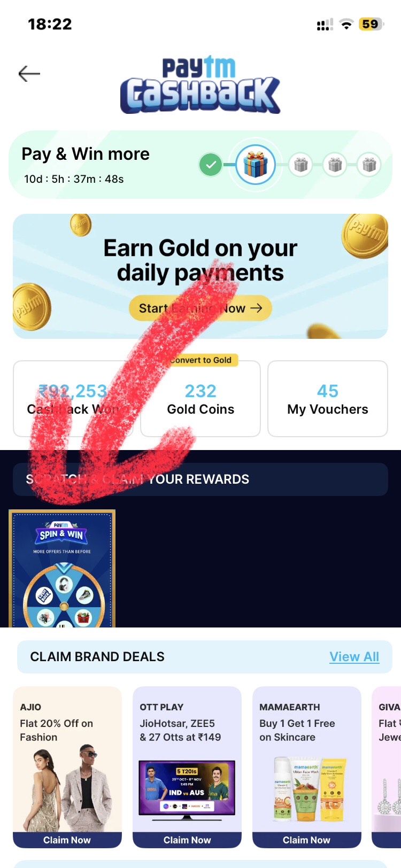Tap the first grey locked gift icon
The height and width of the screenshot is (868, 401).
[301, 165]
